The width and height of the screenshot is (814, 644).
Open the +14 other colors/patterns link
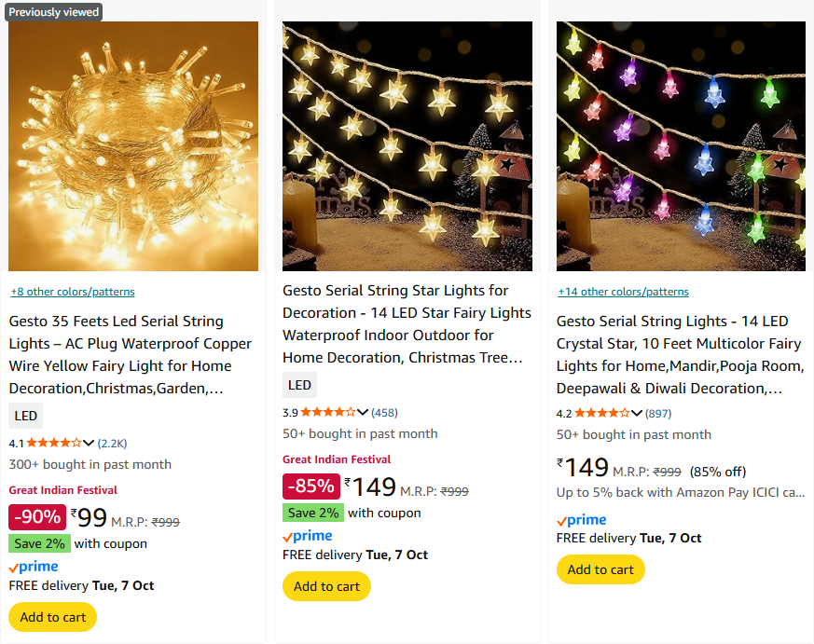pos(623,292)
